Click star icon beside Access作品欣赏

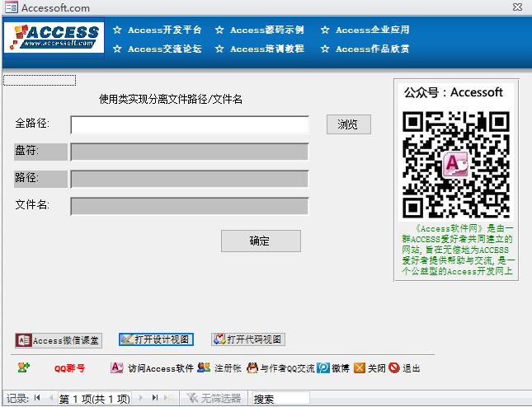coord(325,49)
